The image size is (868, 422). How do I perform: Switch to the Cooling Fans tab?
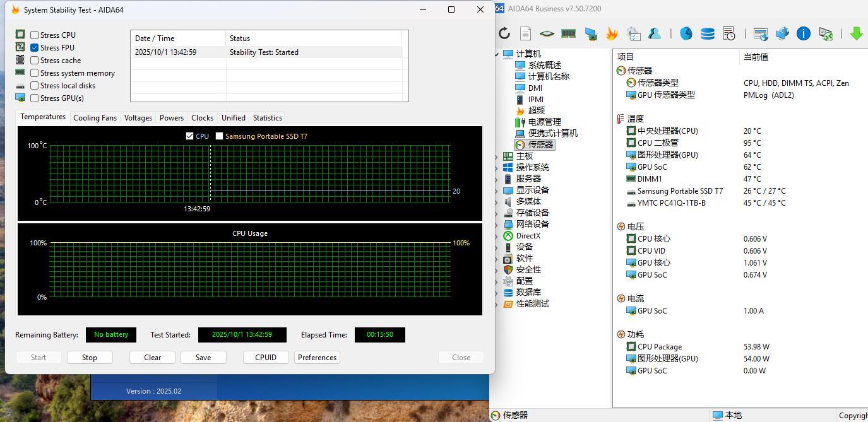point(95,118)
